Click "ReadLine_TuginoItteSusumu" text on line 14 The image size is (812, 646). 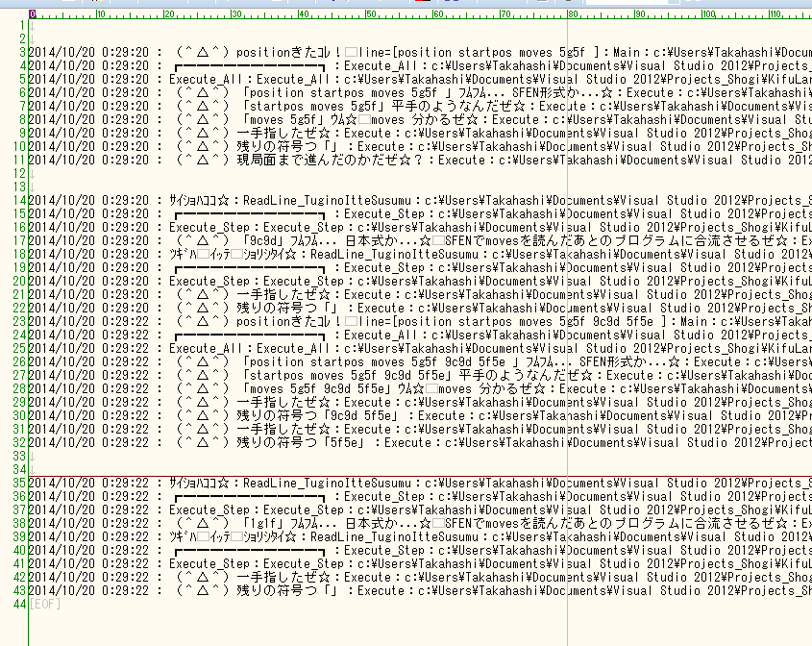[x=328, y=201]
